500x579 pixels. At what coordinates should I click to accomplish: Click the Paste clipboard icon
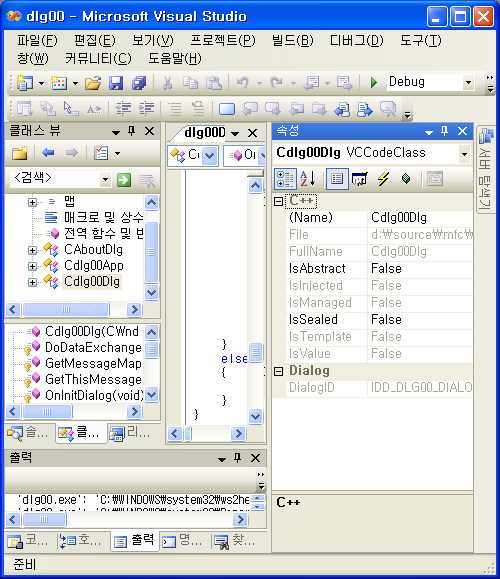(x=213, y=83)
